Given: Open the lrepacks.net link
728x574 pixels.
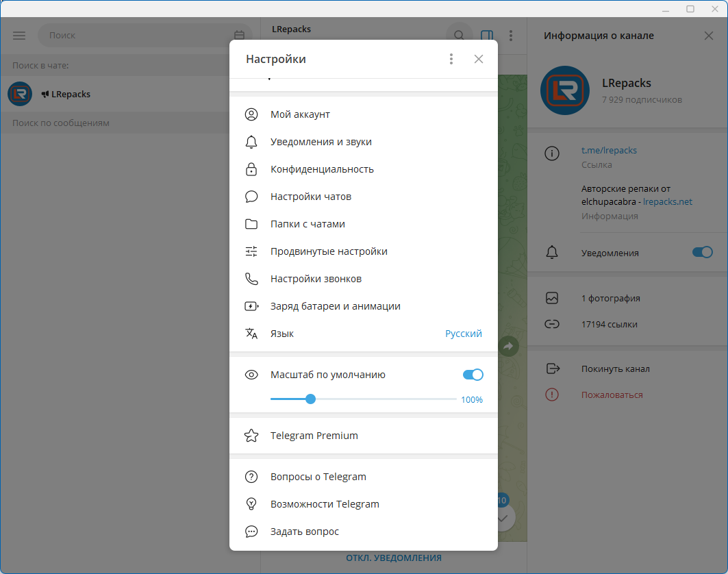Looking at the screenshot, I should click(x=667, y=201).
